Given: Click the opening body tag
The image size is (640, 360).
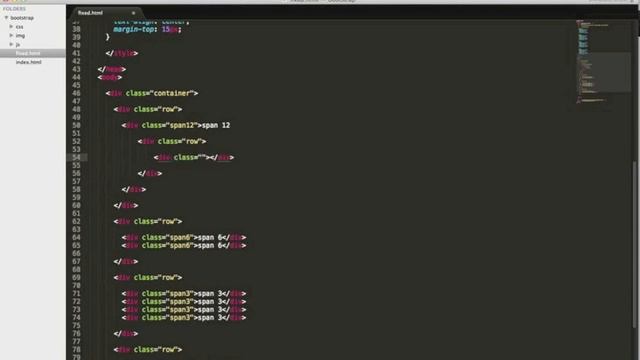Looking at the screenshot, I should tap(110, 77).
